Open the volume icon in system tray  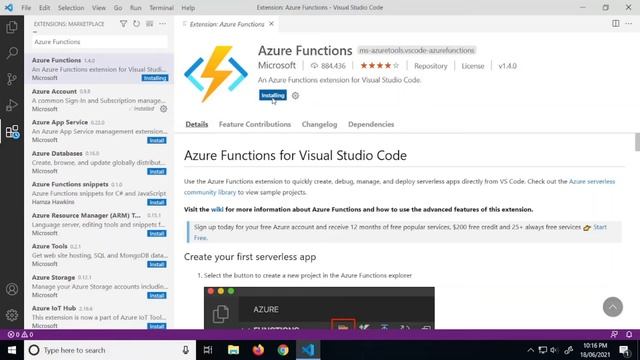pyautogui.click(x=554, y=350)
